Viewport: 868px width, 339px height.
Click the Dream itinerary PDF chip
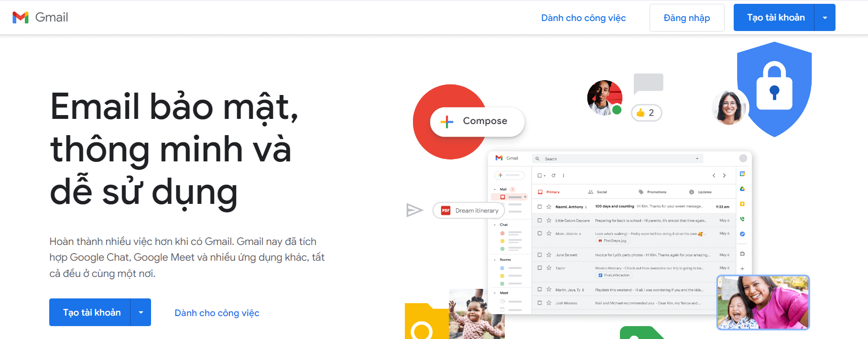pos(469,211)
